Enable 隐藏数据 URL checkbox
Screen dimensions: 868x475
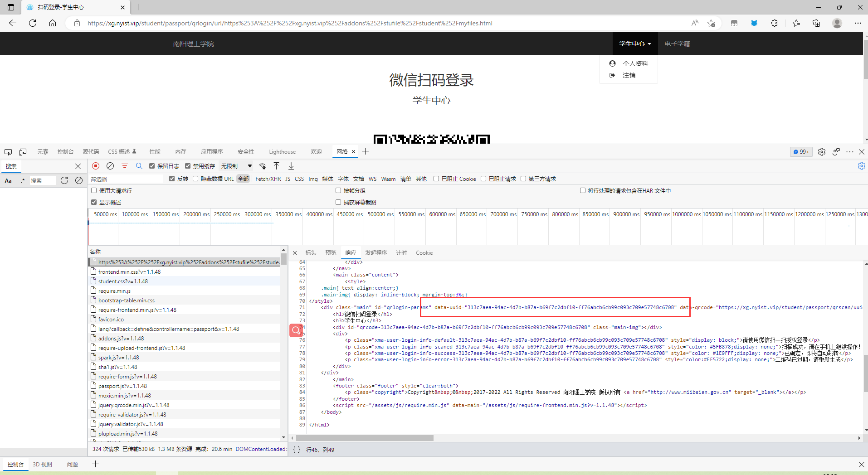(195, 179)
